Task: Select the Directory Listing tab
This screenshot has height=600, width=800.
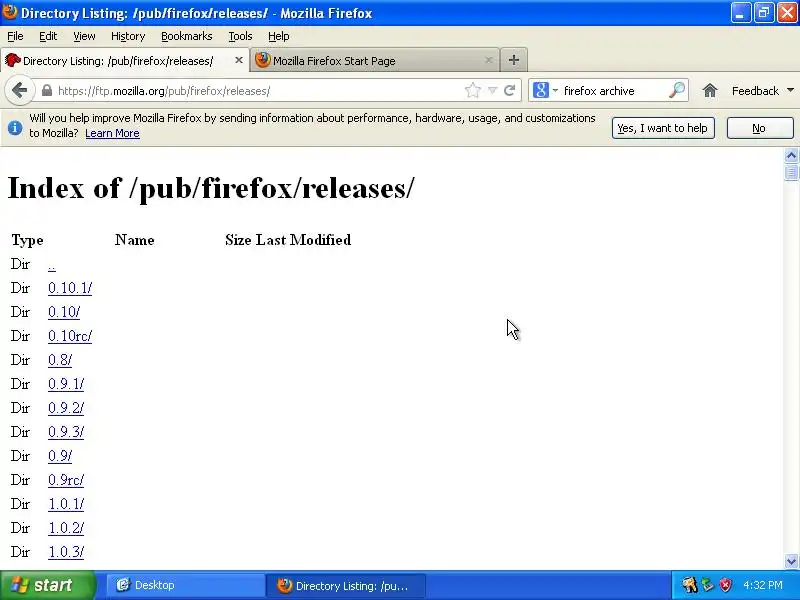Action: 124,60
